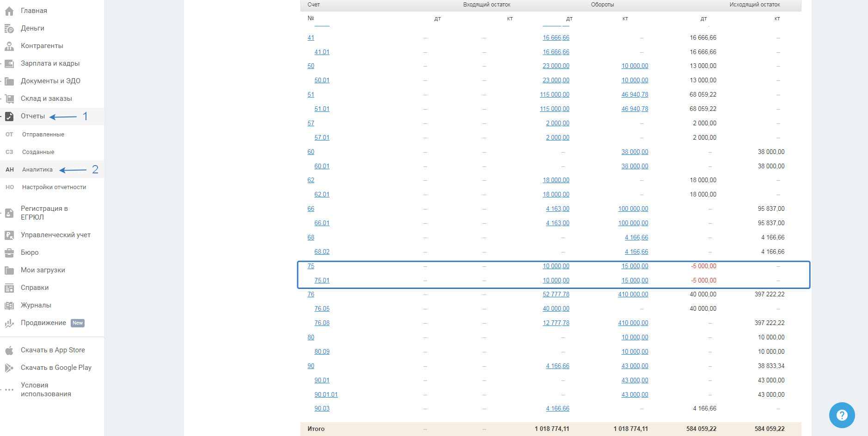Select Настройки отчетности submenu item
This screenshot has width=868, height=436.
click(54, 187)
